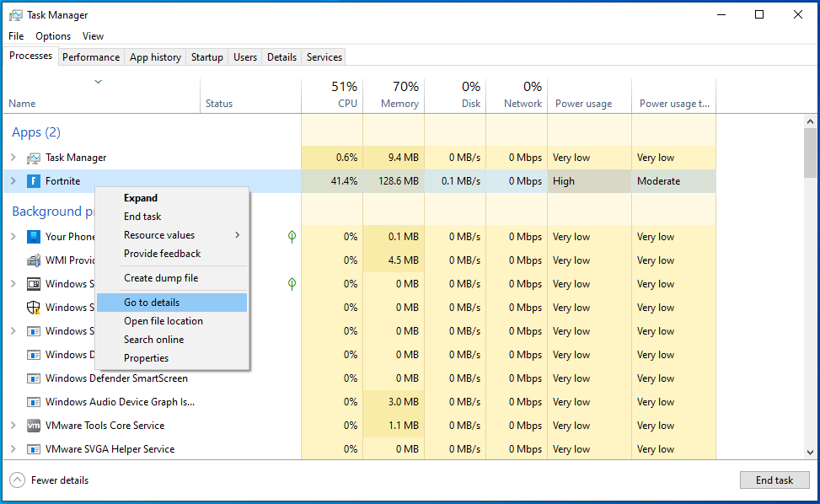Click the Apps (2) group heading
Image resolution: width=820 pixels, height=504 pixels.
36,132
